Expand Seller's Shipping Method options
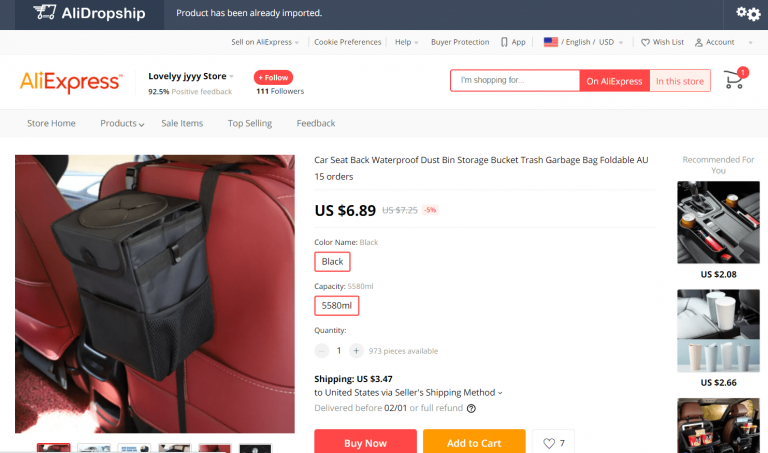This screenshot has height=453, width=768. [500, 393]
